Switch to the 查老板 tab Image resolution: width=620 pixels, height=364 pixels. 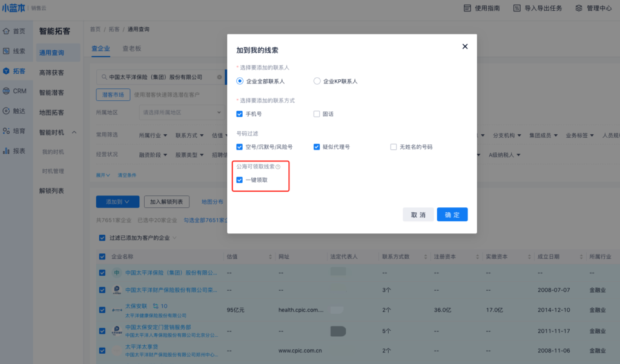coord(131,48)
